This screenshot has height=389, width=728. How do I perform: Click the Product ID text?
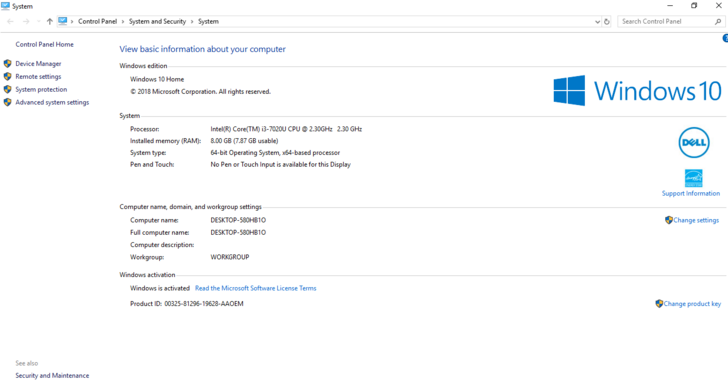[187, 304]
